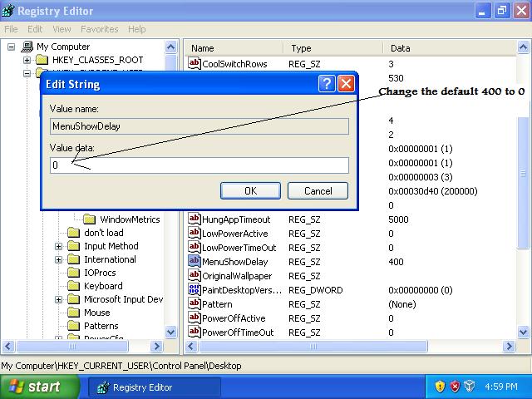Click the LowPowerTimeOut string value icon
This screenshot has width=532, height=399.
[x=194, y=247]
